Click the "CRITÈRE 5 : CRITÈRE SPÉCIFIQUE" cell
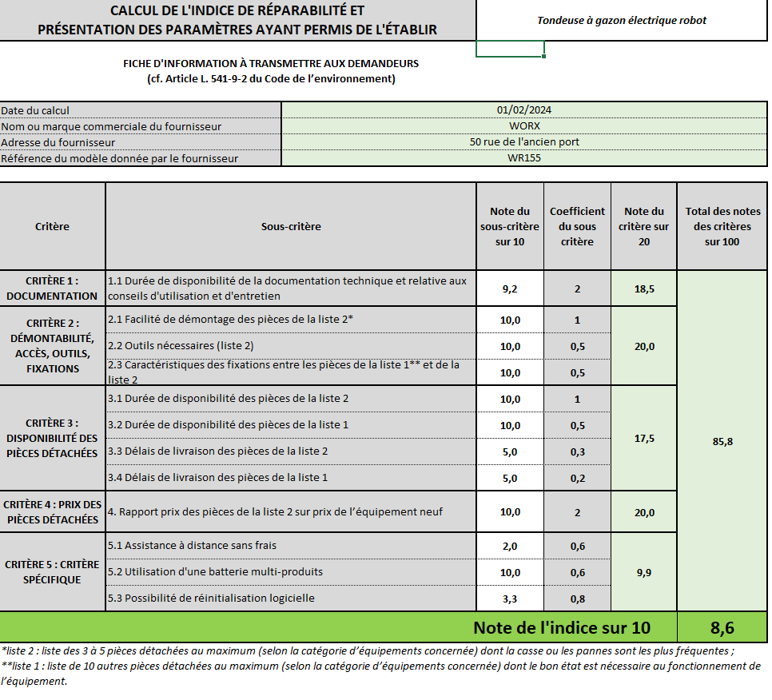This screenshot has height=700, width=772. pos(52,572)
